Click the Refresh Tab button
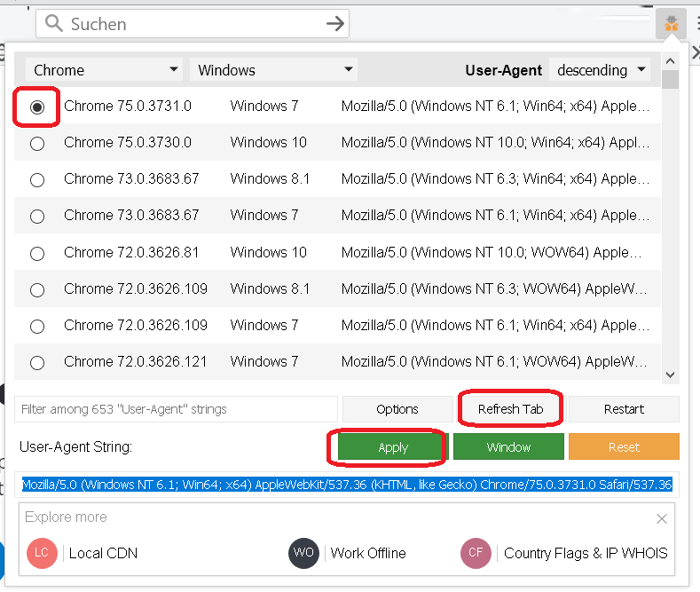 click(510, 409)
